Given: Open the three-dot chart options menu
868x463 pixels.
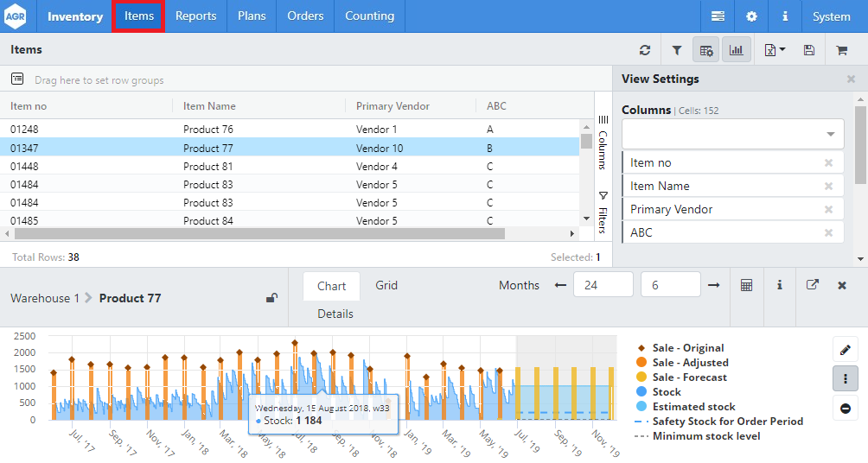Looking at the screenshot, I should coord(845,378).
